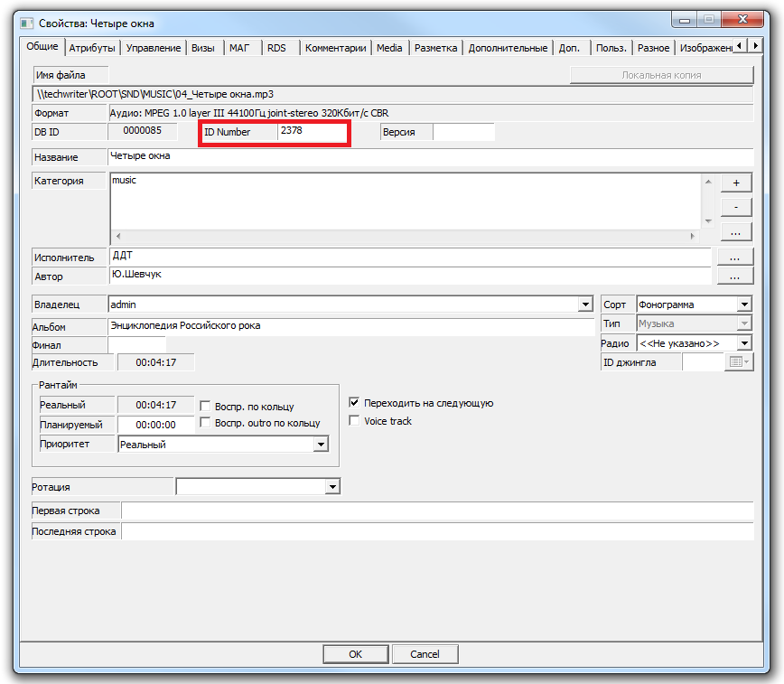This screenshot has height=684, width=784.
Task: Uncheck Переходить на следующую
Action: tap(354, 403)
